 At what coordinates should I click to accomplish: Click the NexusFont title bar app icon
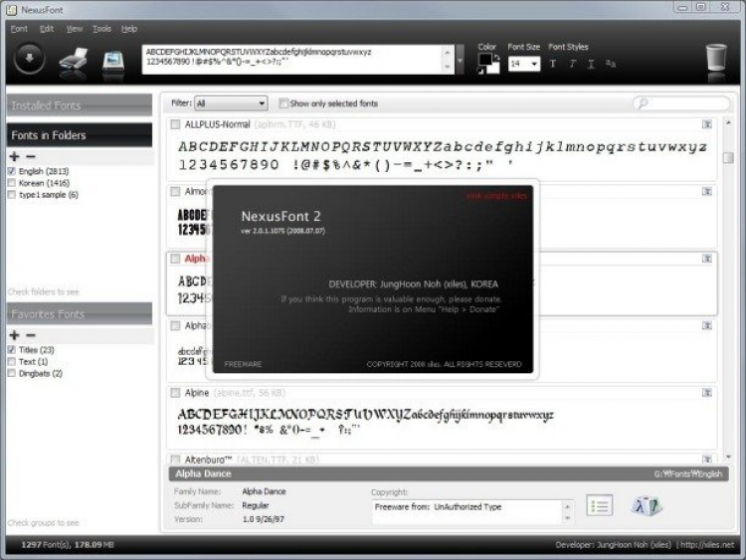click(x=12, y=10)
